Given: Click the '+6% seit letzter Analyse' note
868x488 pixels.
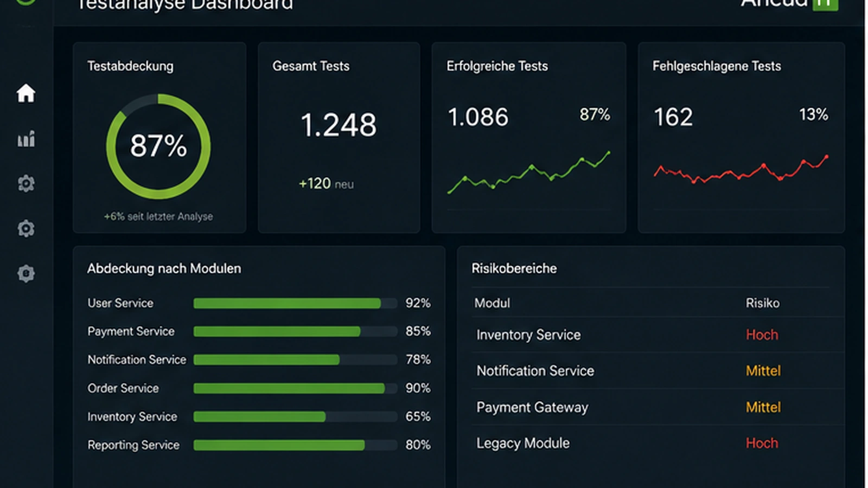Looking at the screenshot, I should click(x=158, y=216).
